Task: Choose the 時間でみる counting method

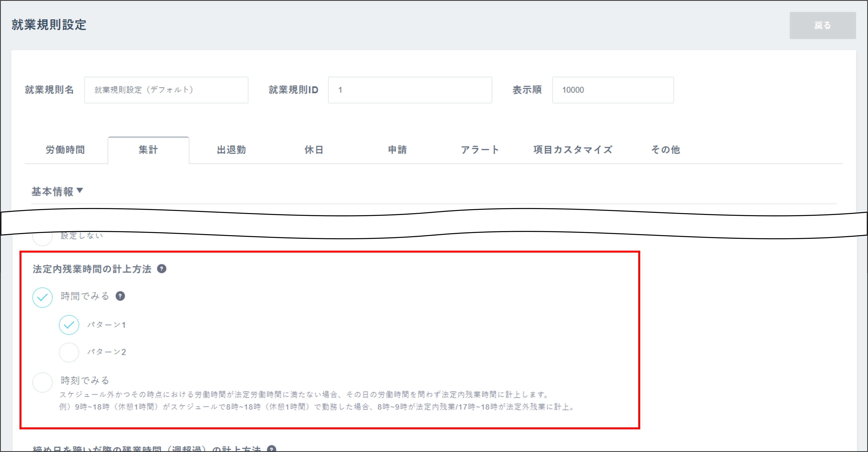Action: point(42,297)
